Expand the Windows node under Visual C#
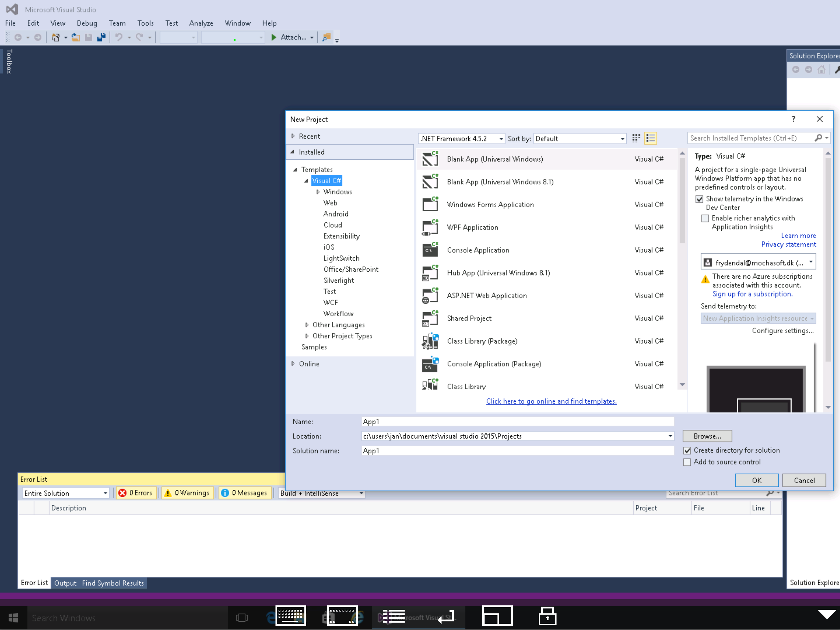Image resolution: width=840 pixels, height=630 pixels. pos(318,192)
